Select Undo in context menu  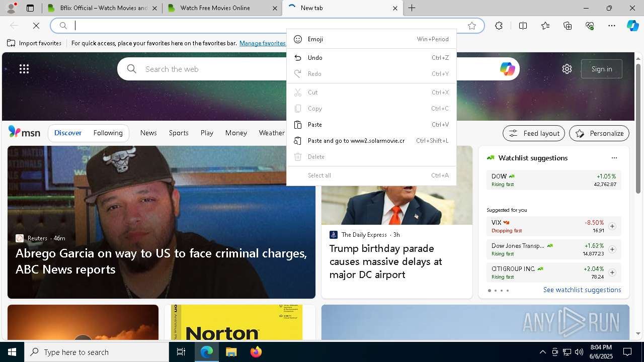click(x=371, y=58)
